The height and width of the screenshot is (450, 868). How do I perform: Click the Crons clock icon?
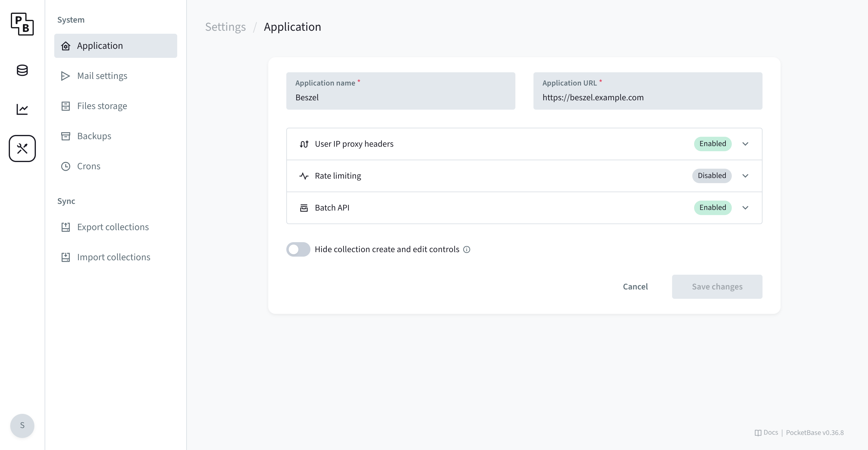tap(66, 166)
